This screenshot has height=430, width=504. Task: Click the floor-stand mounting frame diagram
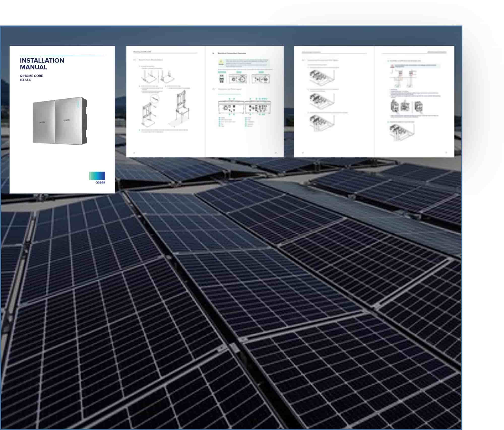181,109
